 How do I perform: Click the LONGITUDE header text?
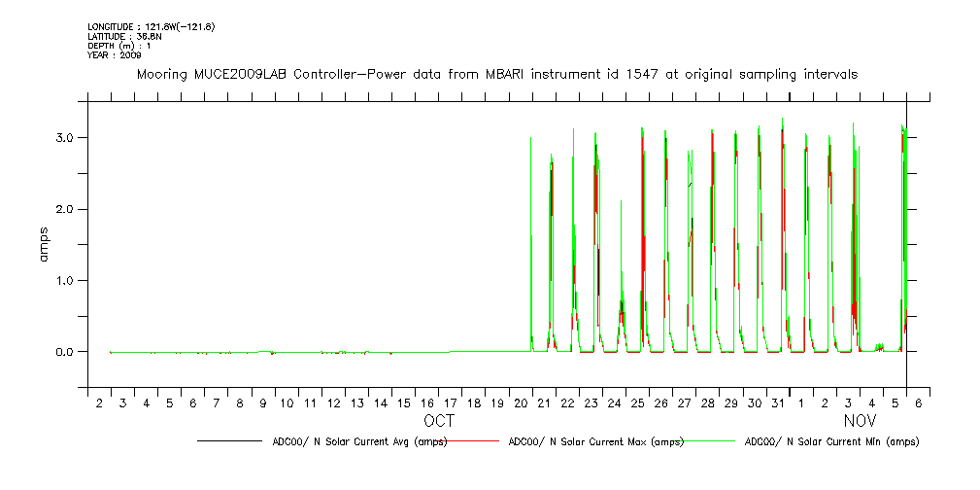coord(151,26)
